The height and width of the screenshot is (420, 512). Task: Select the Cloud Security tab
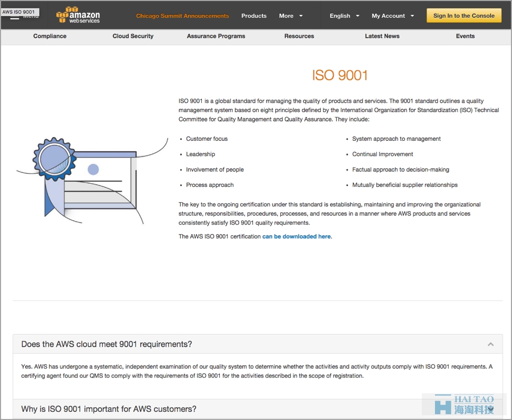coord(133,36)
